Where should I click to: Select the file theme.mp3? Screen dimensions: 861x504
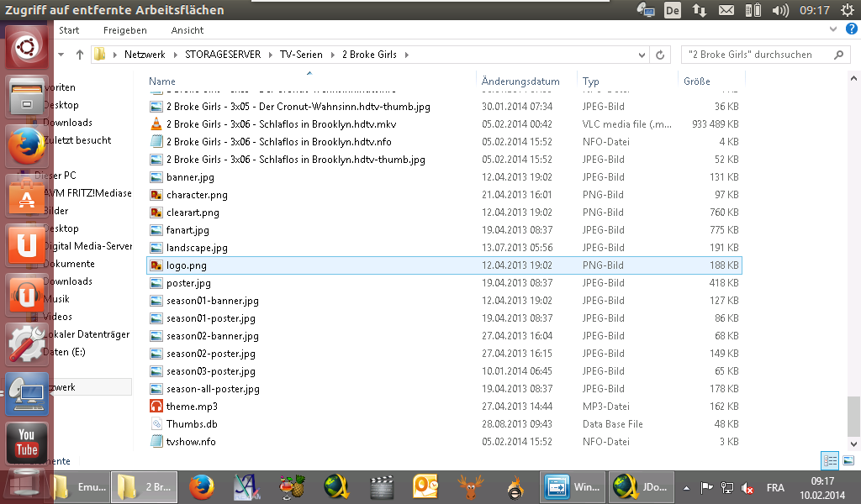click(192, 407)
